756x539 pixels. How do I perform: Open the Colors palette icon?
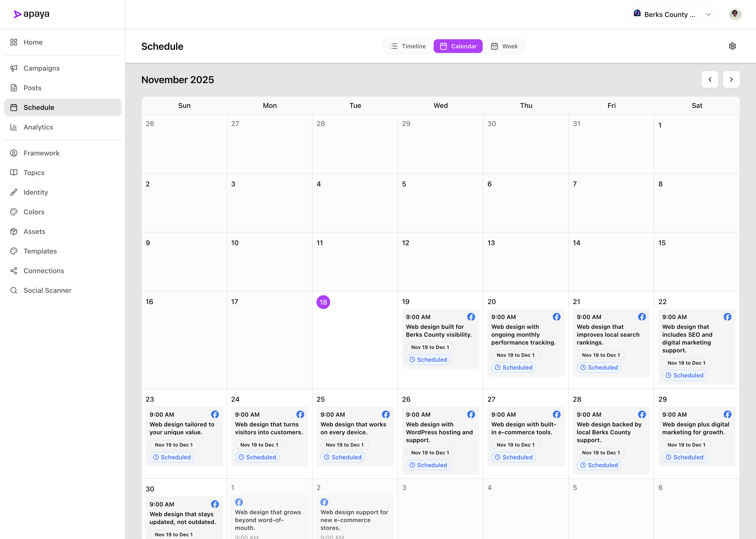(13, 212)
